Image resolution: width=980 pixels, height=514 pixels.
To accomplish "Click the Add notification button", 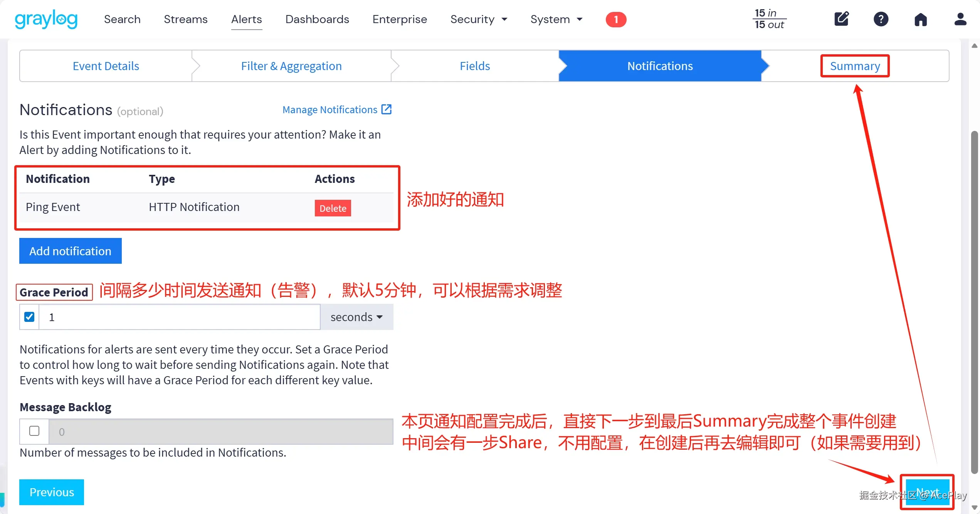I will click(x=70, y=251).
